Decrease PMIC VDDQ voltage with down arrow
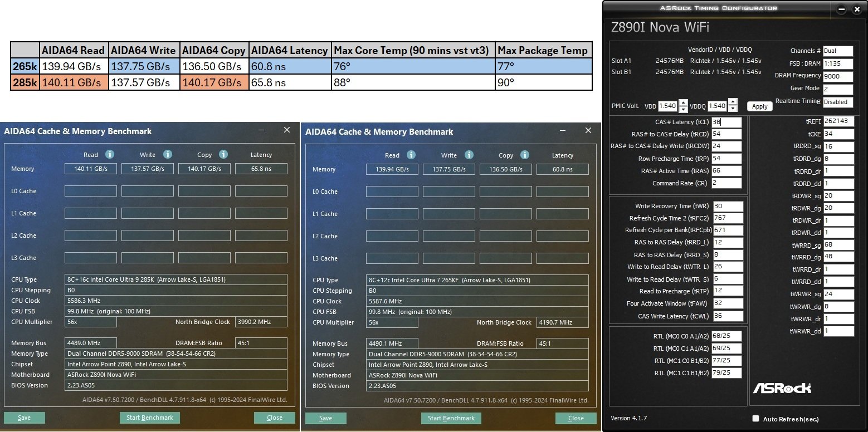The width and height of the screenshot is (868, 432). [733, 109]
